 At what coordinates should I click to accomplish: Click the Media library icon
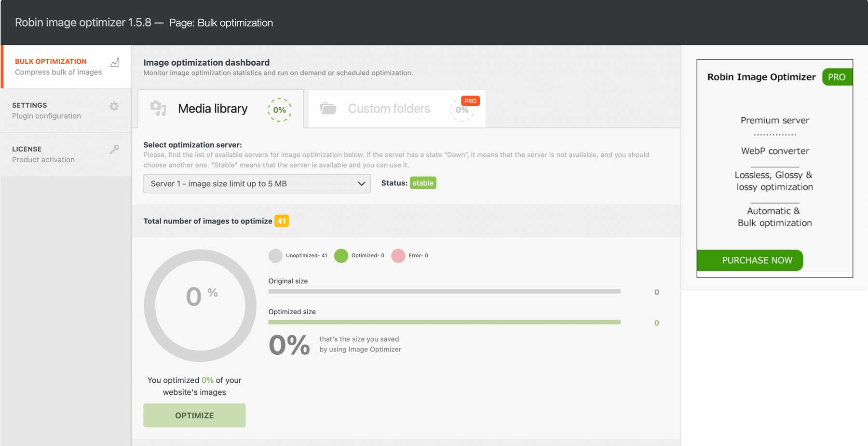point(158,108)
